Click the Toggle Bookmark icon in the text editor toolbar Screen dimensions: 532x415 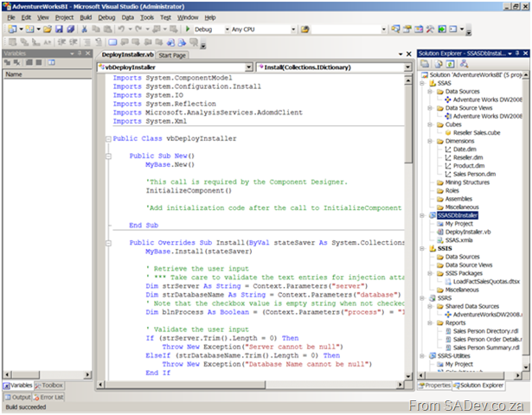click(x=112, y=42)
